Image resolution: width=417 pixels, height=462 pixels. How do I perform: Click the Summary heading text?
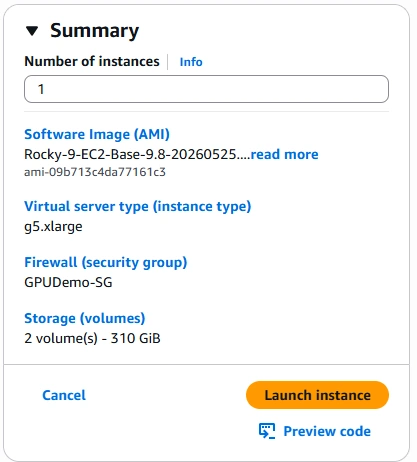pos(95,31)
